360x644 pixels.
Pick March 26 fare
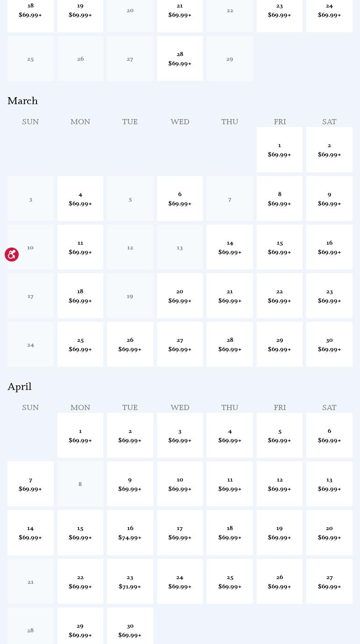[130, 345]
